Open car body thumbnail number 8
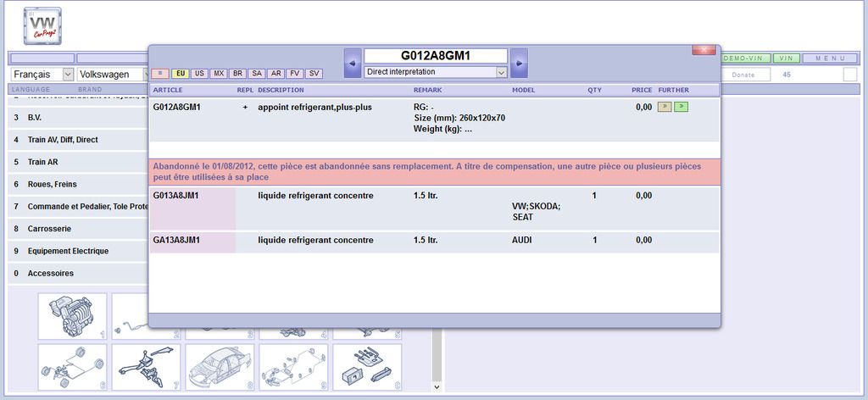 click(x=220, y=367)
